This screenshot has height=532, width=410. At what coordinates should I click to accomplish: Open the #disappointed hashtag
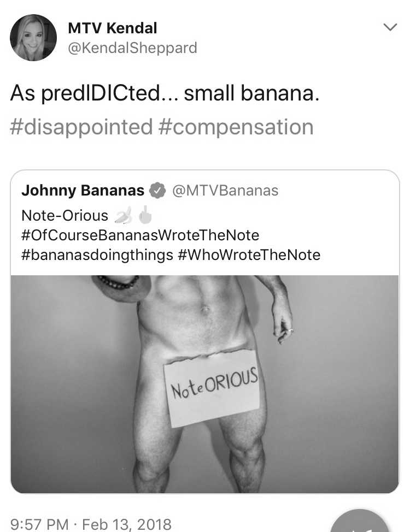click(x=81, y=127)
